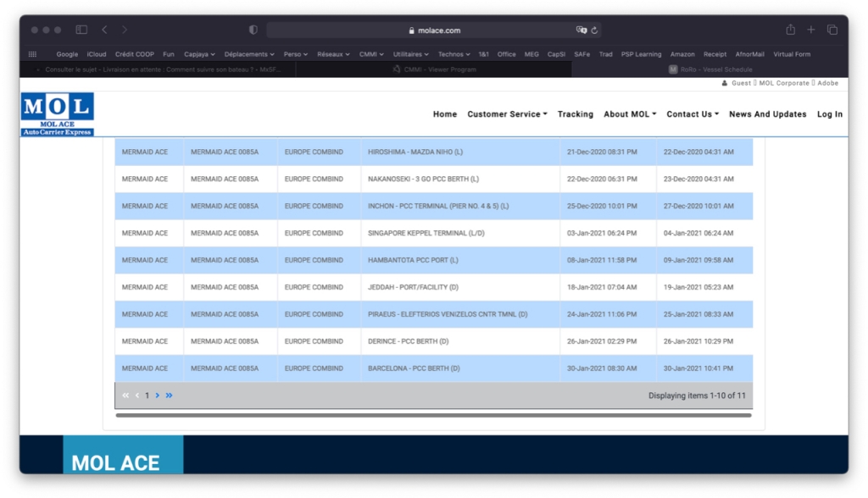Viewport: 868px width, 498px height.
Task: Open the bookmarks grid icon
Action: (33, 54)
